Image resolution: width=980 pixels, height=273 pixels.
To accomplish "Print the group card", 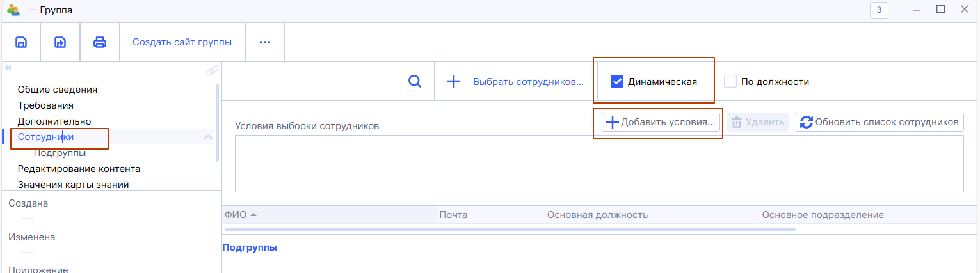I will [100, 43].
